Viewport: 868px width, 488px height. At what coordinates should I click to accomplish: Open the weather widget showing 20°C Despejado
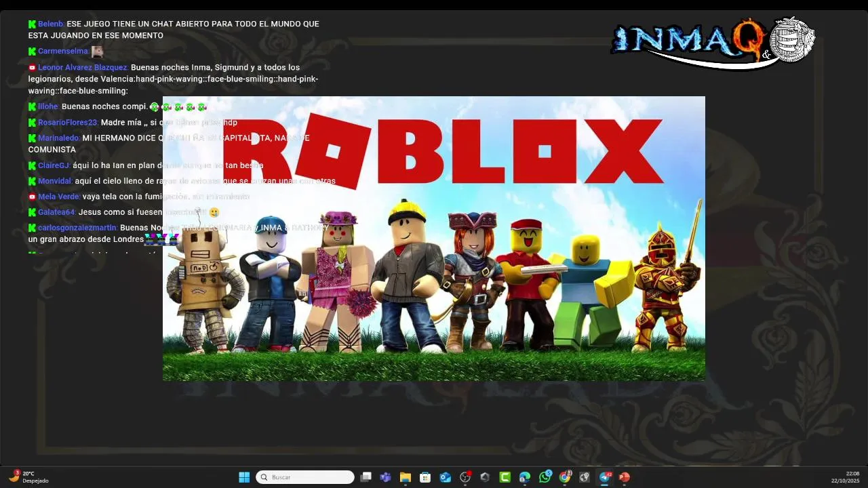[x=28, y=477]
